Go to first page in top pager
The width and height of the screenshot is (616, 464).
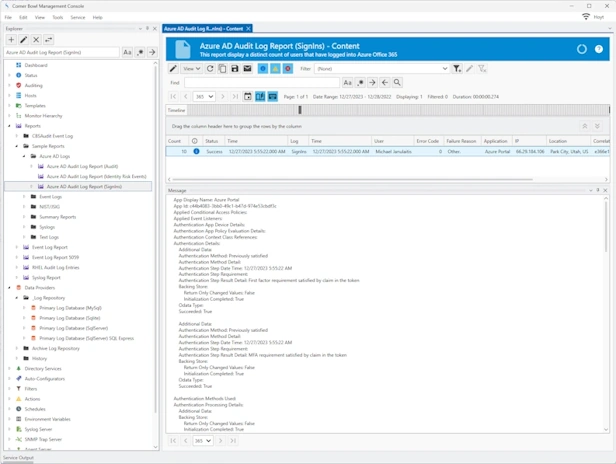click(173, 96)
